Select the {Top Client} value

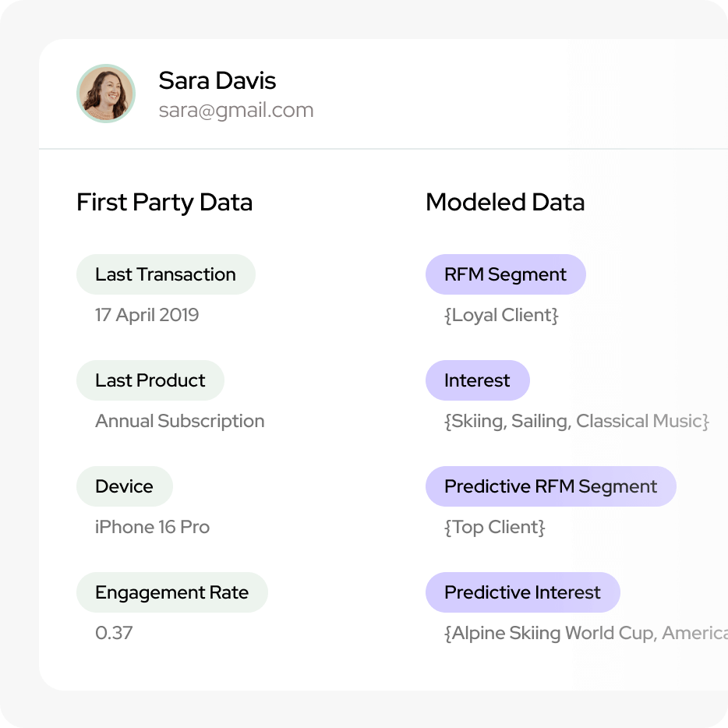click(x=494, y=527)
